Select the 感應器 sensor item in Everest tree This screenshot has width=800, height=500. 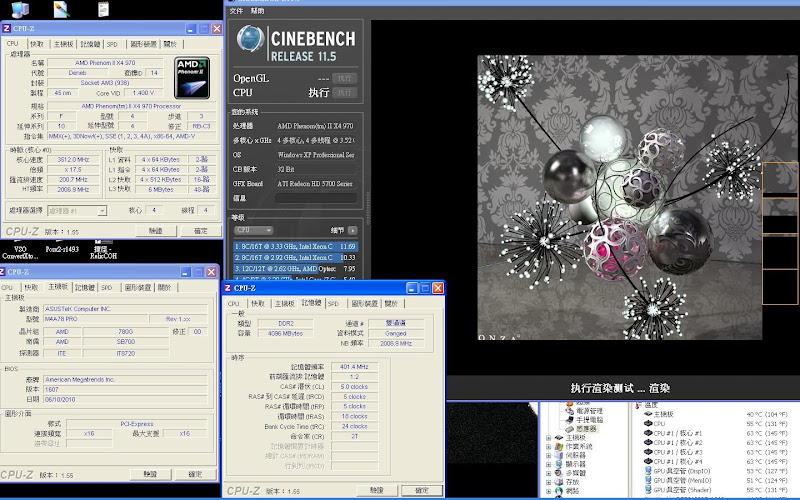click(x=586, y=429)
